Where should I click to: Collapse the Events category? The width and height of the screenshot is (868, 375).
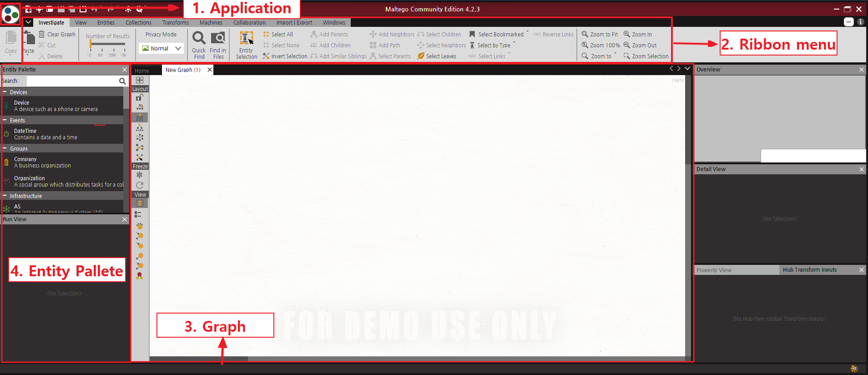pyautogui.click(x=5, y=120)
